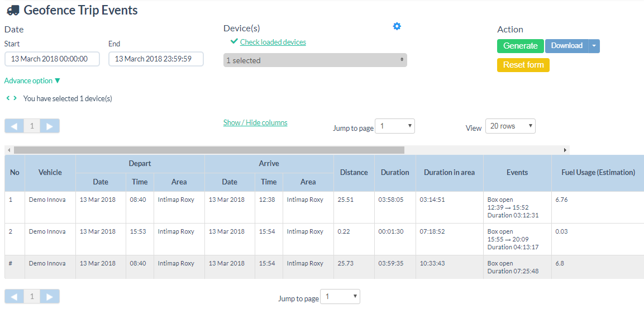
Task: Change the View rows dropdown
Action: click(510, 126)
